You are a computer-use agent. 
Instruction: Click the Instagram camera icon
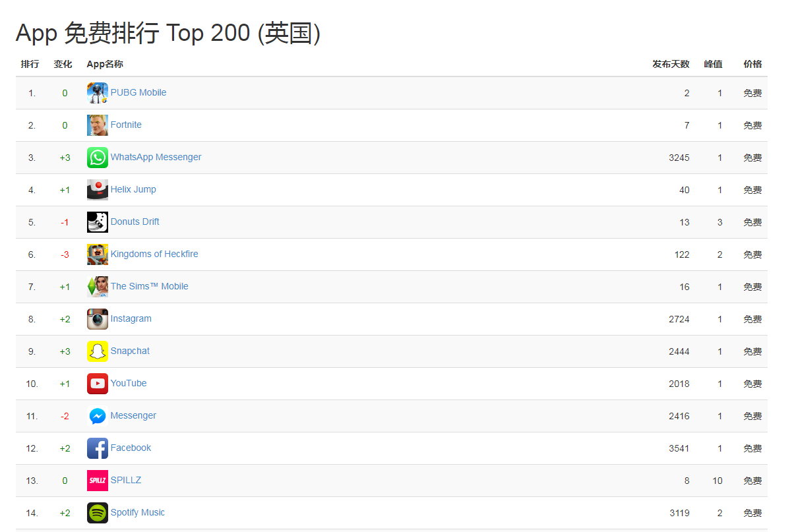98,319
